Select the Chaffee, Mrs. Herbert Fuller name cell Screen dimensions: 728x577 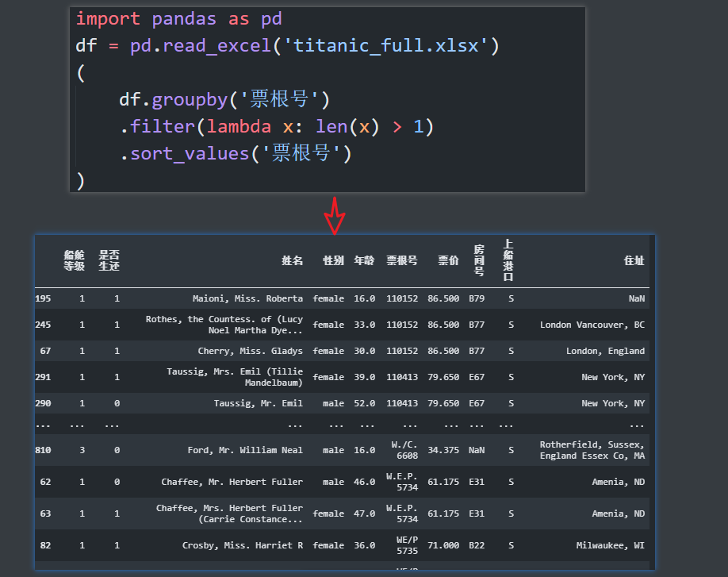(229, 514)
